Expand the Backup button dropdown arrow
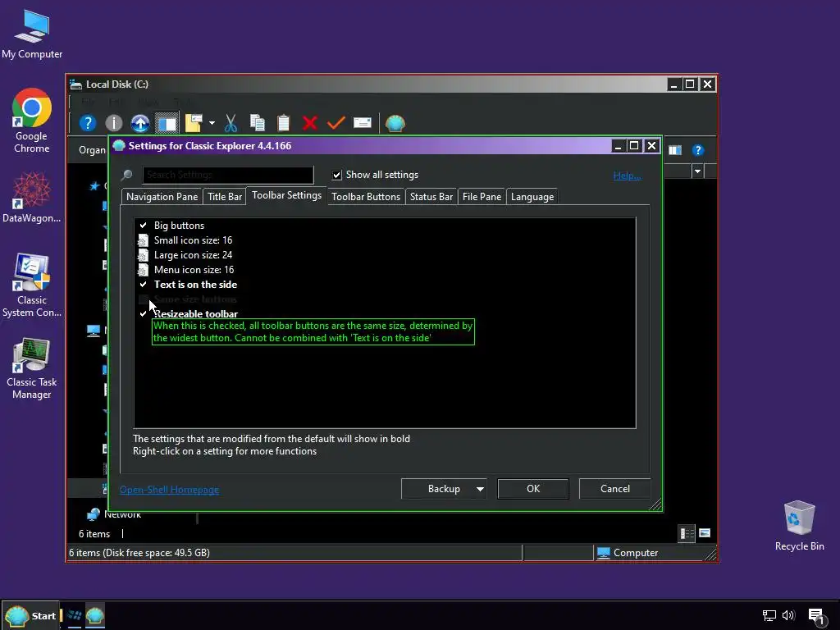The image size is (840, 630). point(480,489)
